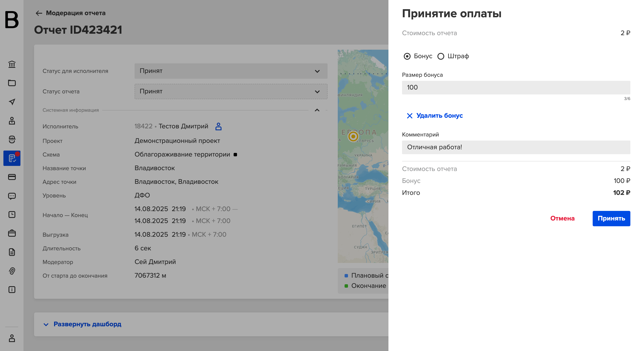Click the Итого 102 ₽ amount

621,193
